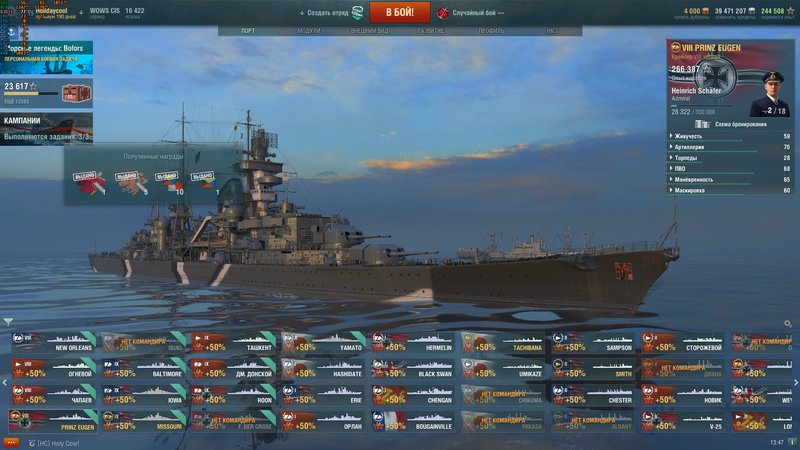Viewport: 800px width, 450px height.
Task: Click the division emblem beside Создать отряд
Action: pyautogui.click(x=358, y=13)
